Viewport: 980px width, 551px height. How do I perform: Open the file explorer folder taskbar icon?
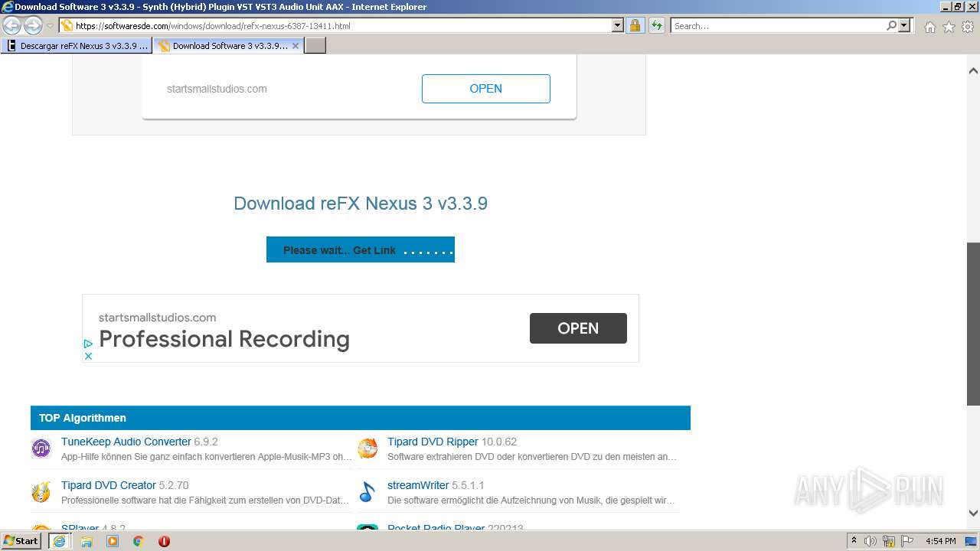click(87, 541)
